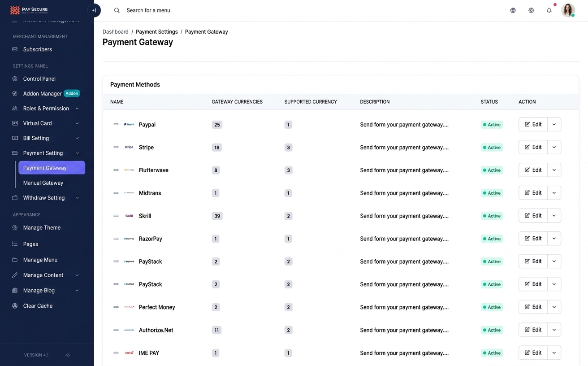588x366 pixels.
Task: Select Payment Gateway submenu item
Action: click(52, 168)
